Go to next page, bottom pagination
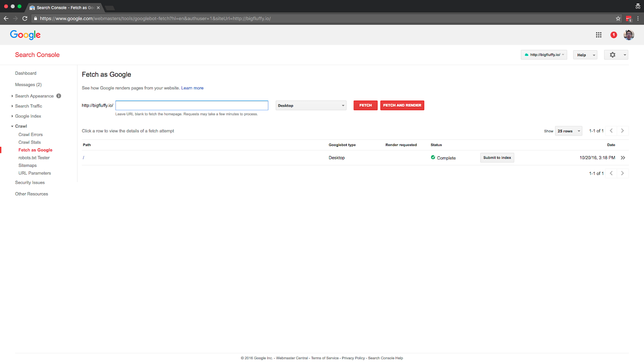 pyautogui.click(x=622, y=173)
